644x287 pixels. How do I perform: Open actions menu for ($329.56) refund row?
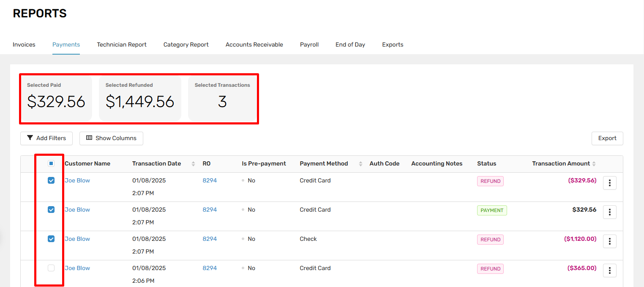[610, 183]
